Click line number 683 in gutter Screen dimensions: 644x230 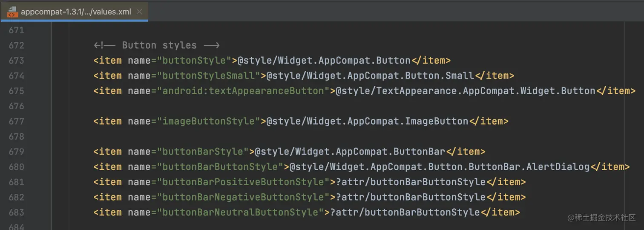(16, 212)
